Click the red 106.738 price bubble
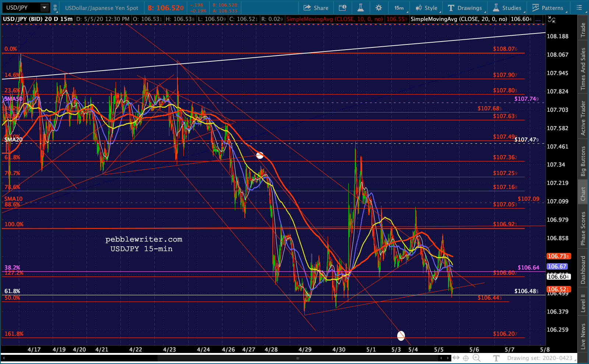Image resolution: width=589 pixels, height=364 pixels. coord(558,256)
